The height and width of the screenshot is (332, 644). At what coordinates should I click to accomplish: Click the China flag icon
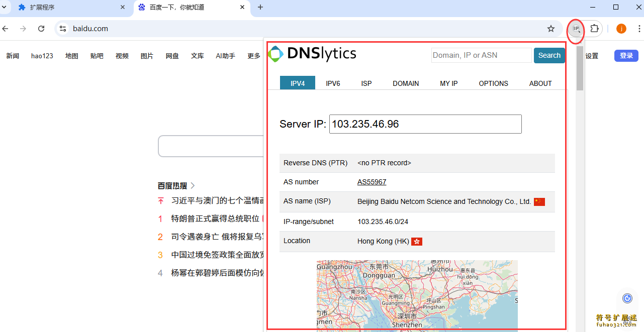click(x=539, y=201)
